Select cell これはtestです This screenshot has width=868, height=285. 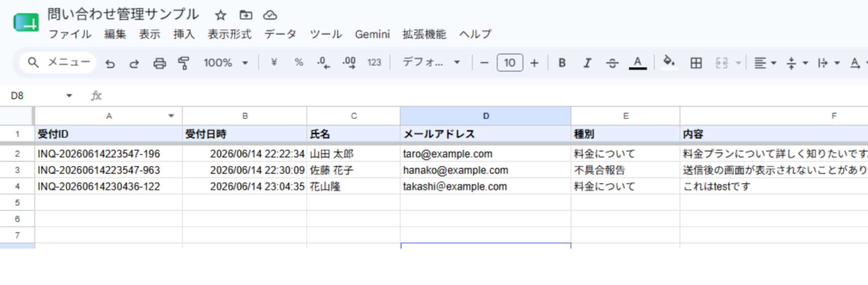[774, 186]
